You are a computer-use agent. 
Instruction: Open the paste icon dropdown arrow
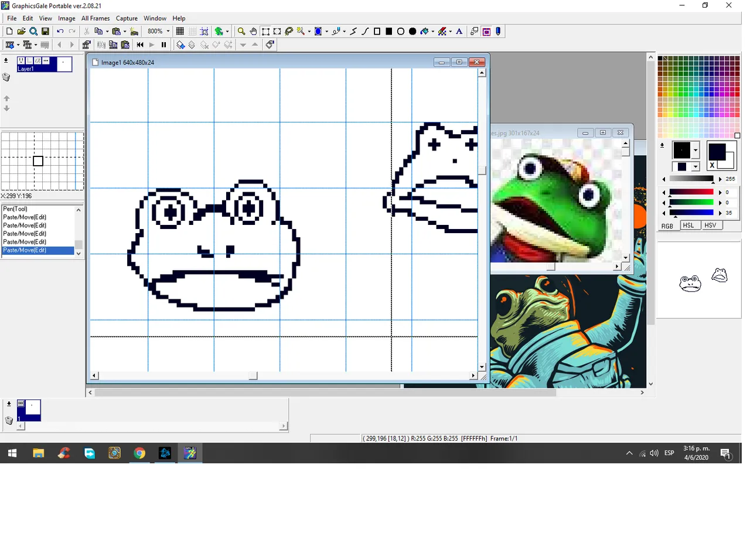124,32
